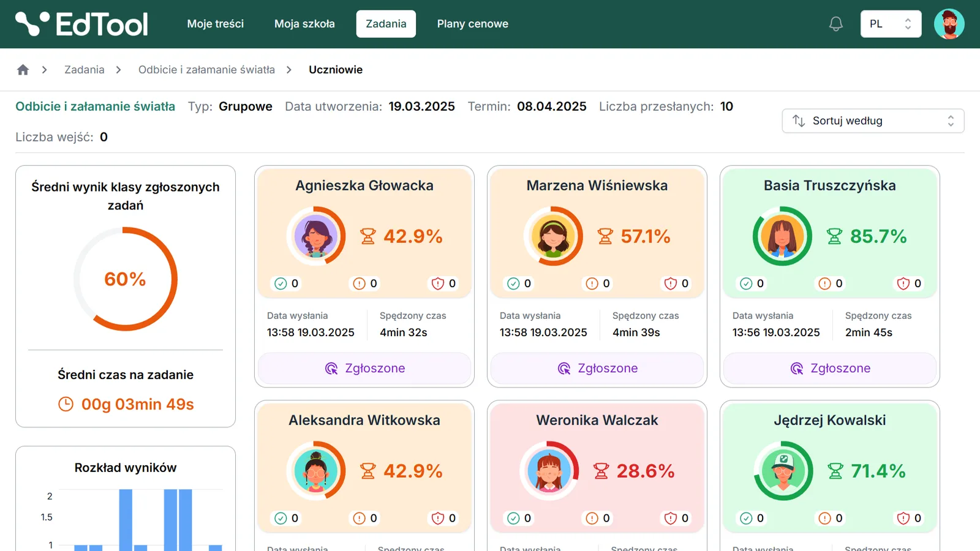This screenshot has height=551, width=980.
Task: Click the Rozkład wyników chart heading
Action: click(126, 468)
